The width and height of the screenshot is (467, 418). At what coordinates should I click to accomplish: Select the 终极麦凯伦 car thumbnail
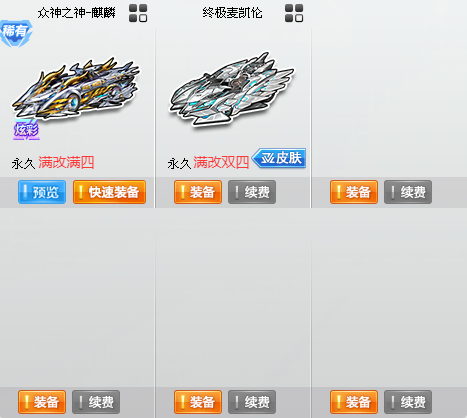232,88
